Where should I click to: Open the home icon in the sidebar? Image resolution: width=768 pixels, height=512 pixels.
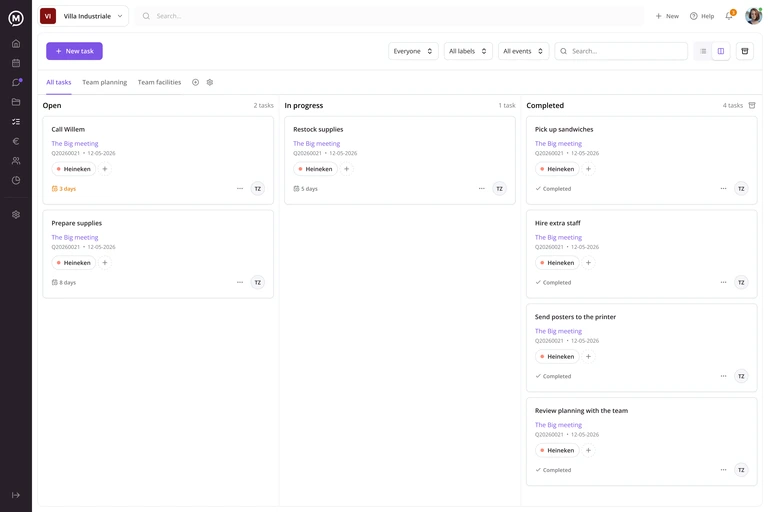pyautogui.click(x=16, y=44)
